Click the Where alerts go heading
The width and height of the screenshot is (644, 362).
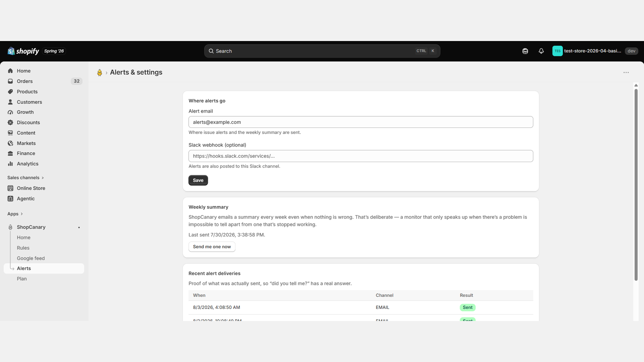pos(207,101)
